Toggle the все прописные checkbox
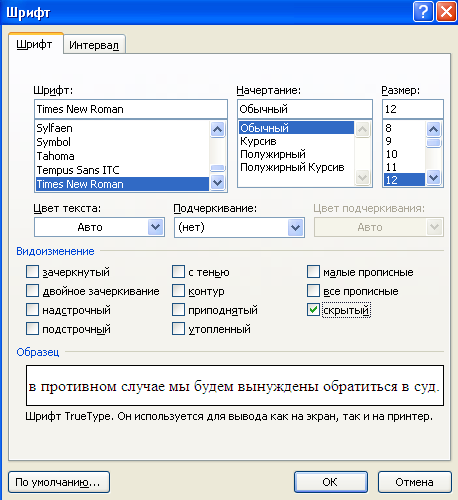Viewport: 458px width, 500px height. pyautogui.click(x=313, y=291)
